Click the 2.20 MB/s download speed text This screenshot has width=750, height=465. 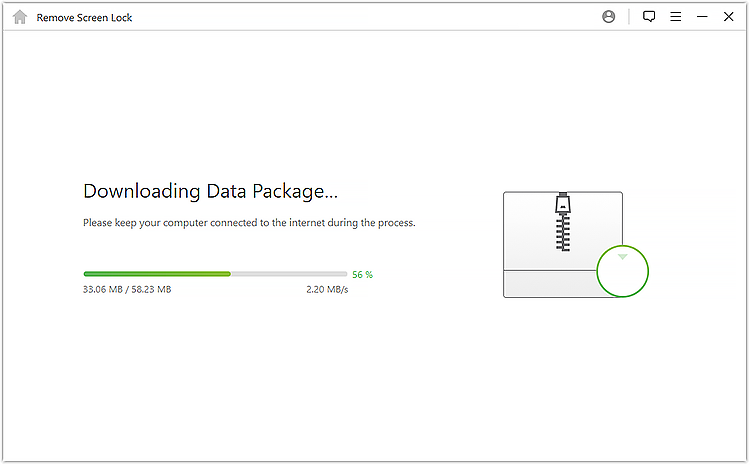point(327,289)
